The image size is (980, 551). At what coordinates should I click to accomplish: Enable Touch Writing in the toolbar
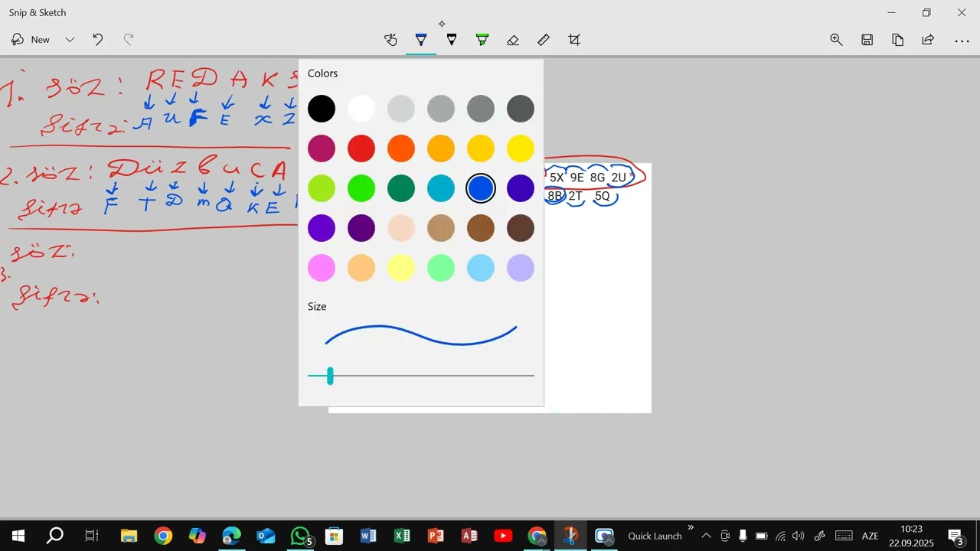(390, 40)
